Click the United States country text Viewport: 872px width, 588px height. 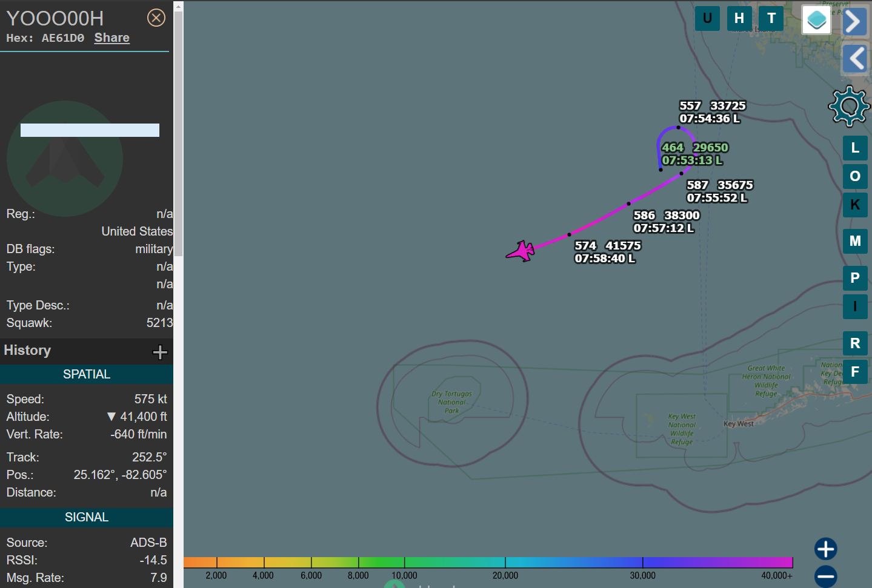click(x=137, y=231)
